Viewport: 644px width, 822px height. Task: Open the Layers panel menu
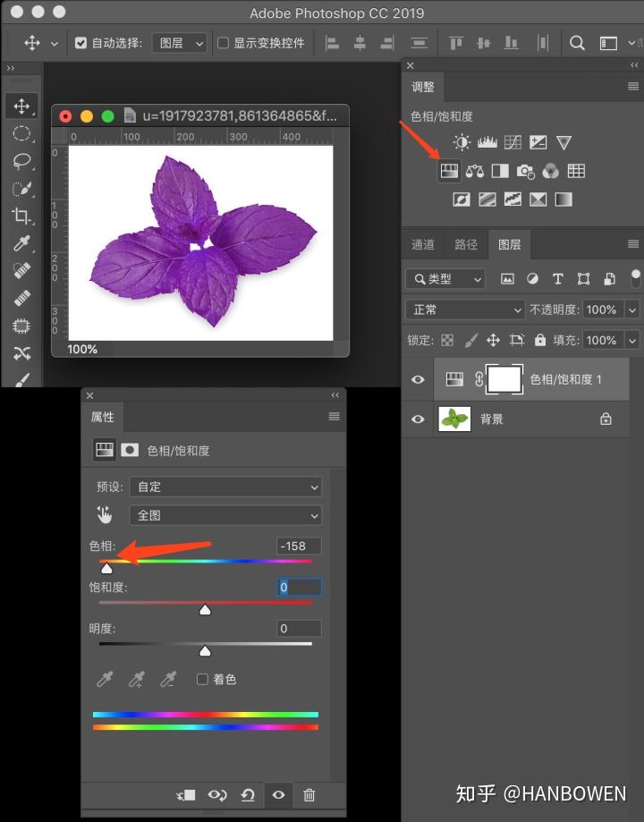pyautogui.click(x=633, y=244)
